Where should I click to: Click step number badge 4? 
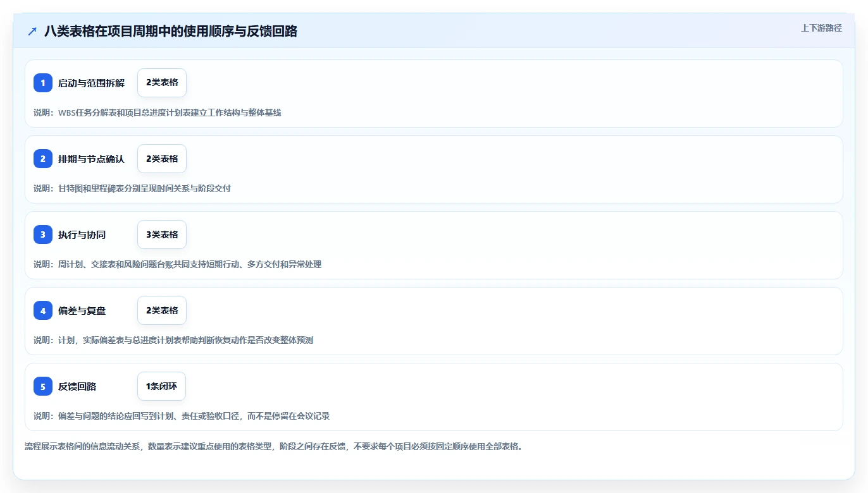tap(43, 310)
